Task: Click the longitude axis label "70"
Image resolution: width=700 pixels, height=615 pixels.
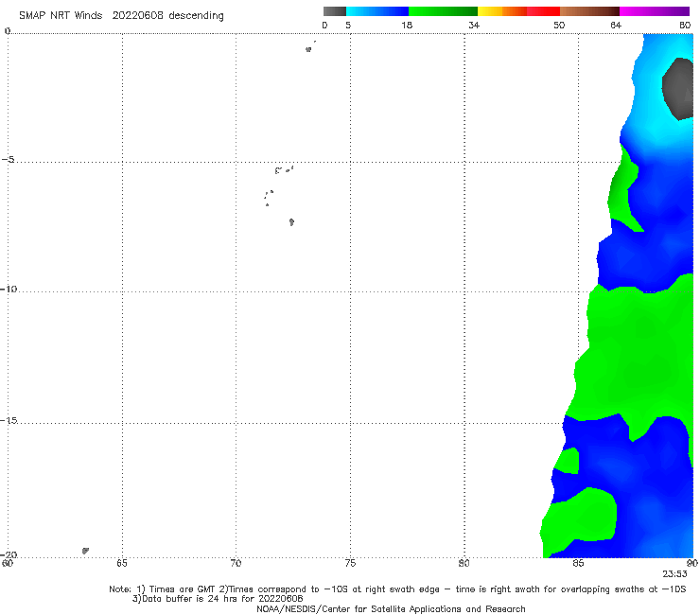Action: [x=236, y=563]
